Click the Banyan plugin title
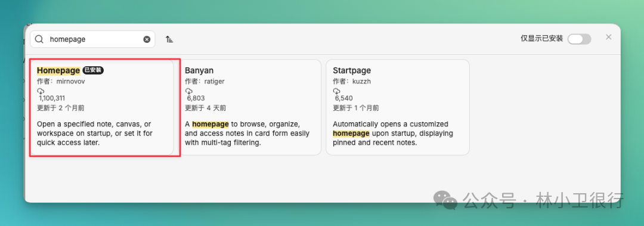Image resolution: width=644 pixels, height=226 pixels. (x=199, y=70)
